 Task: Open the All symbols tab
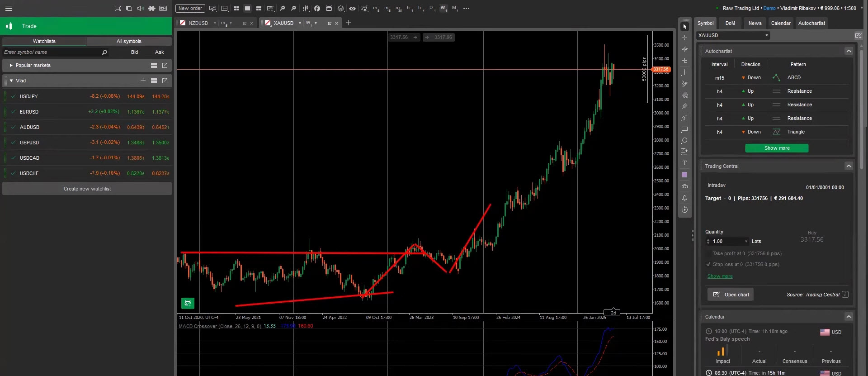(x=129, y=41)
